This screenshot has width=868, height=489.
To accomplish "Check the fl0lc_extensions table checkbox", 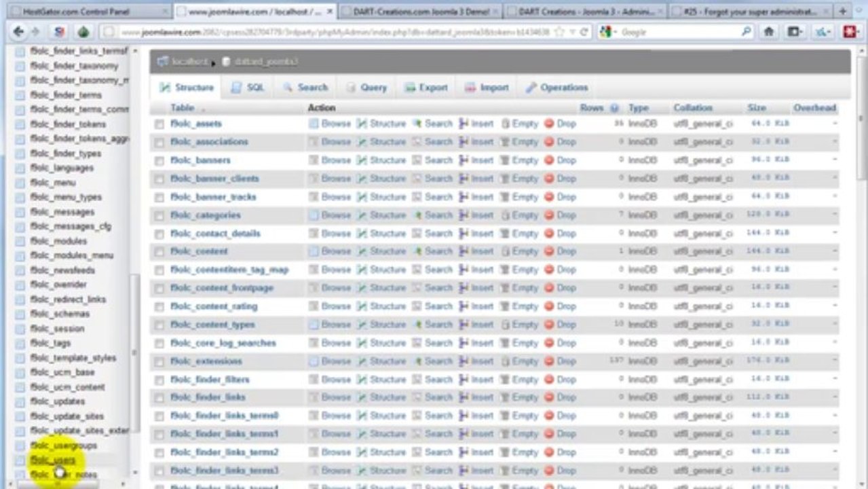I will click(159, 362).
